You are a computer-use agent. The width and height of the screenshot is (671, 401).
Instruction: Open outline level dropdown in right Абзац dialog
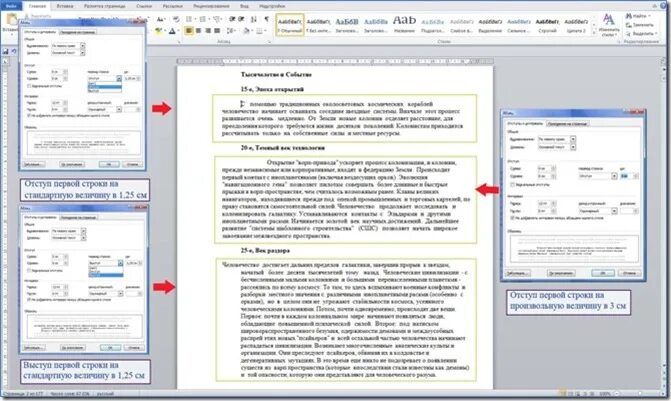[x=573, y=147]
